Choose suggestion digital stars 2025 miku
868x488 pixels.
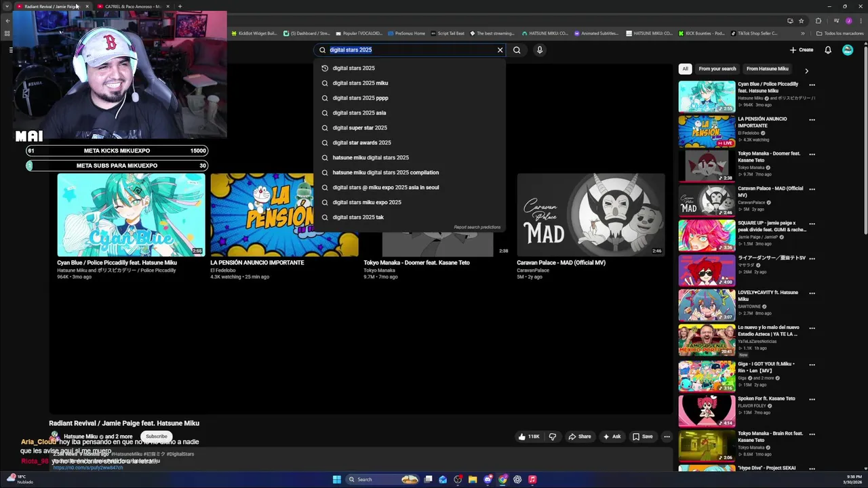click(x=410, y=83)
